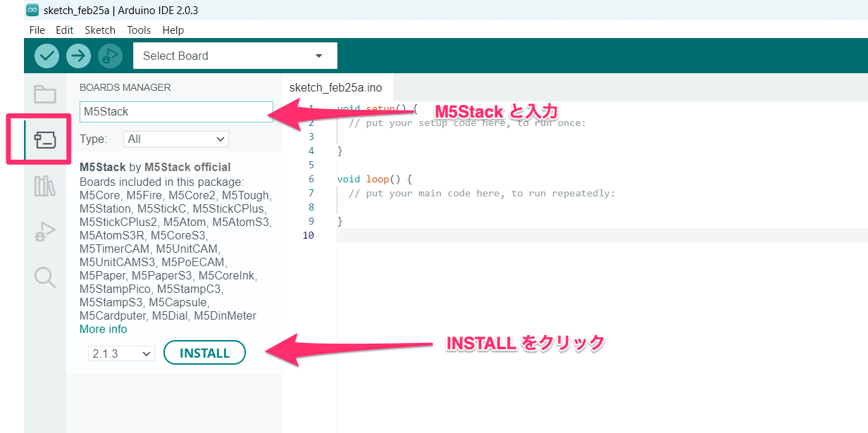Screen dimensions: 868x433
Task: Open the Select Board dropdown
Action: (x=235, y=55)
